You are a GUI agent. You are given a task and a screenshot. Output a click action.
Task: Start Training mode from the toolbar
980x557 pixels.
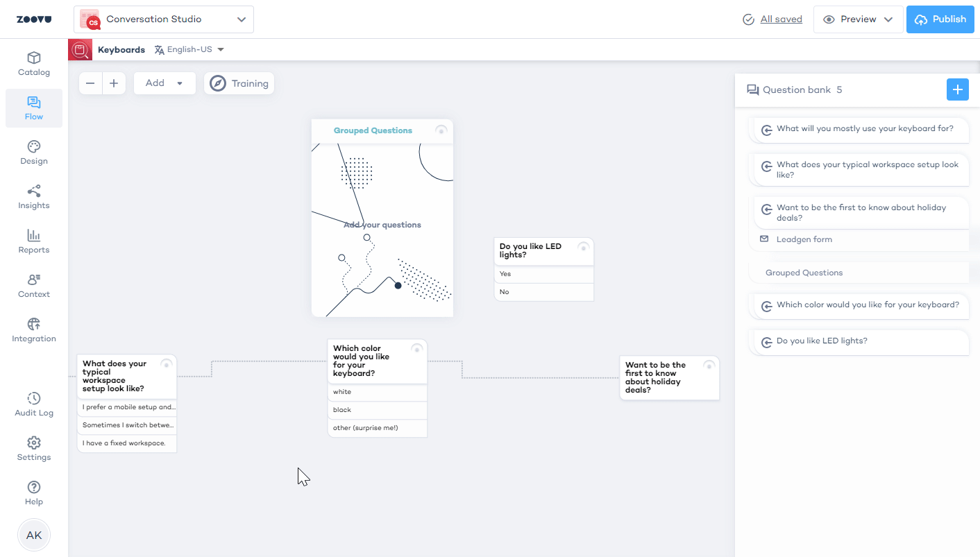tap(239, 83)
